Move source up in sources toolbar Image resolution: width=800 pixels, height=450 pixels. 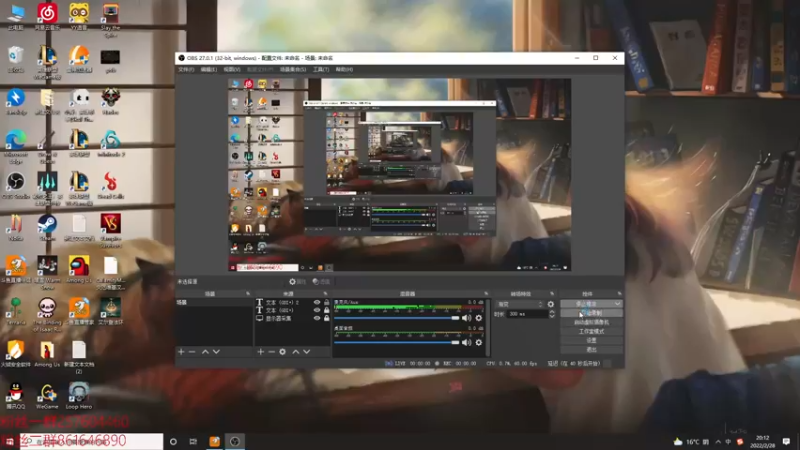[x=295, y=352]
